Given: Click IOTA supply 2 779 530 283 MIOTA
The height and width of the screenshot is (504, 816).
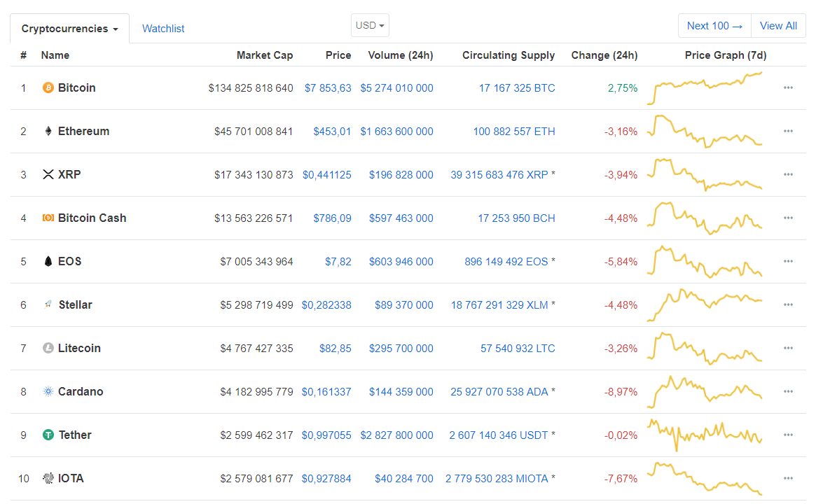Looking at the screenshot, I should (497, 479).
